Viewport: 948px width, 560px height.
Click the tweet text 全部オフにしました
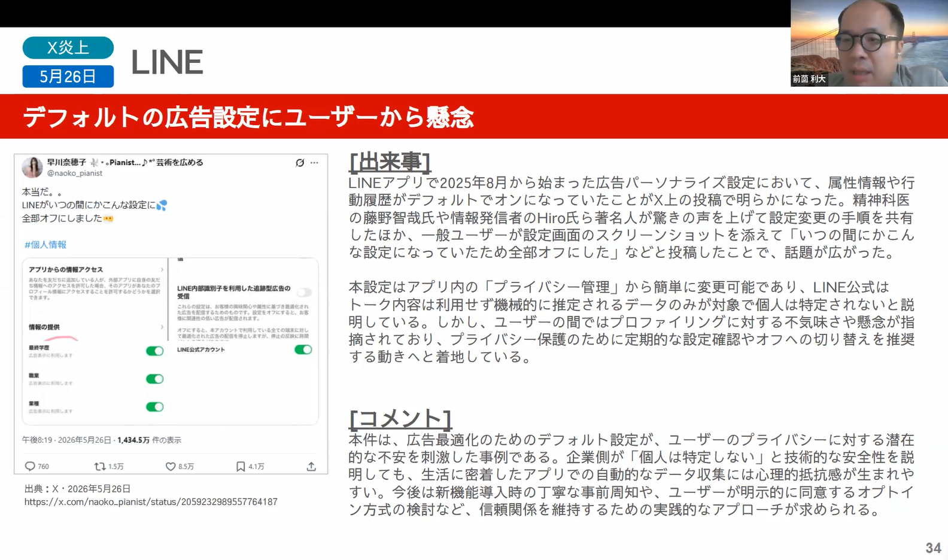pos(62,218)
